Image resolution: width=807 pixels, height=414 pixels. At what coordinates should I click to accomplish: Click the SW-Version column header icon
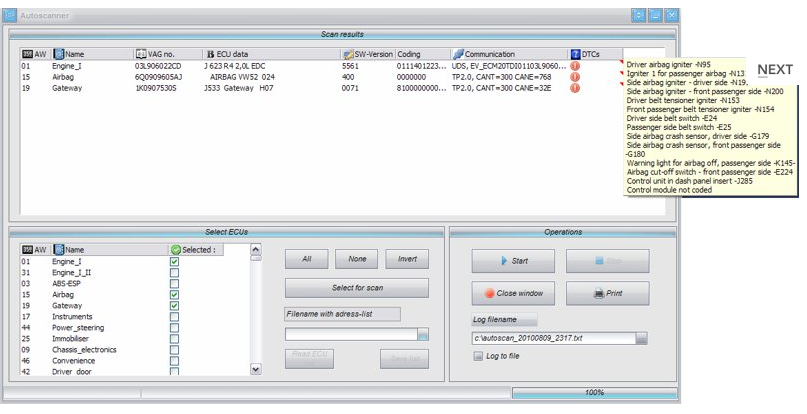tap(346, 53)
